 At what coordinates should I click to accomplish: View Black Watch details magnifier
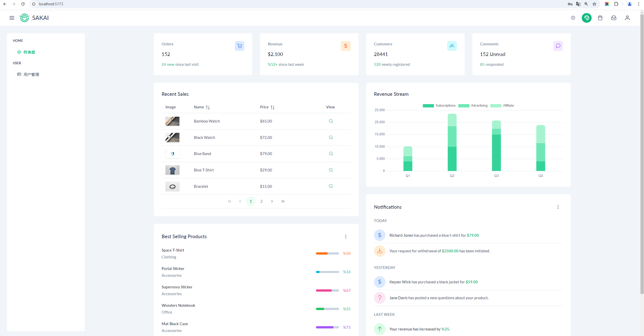pyautogui.click(x=331, y=137)
